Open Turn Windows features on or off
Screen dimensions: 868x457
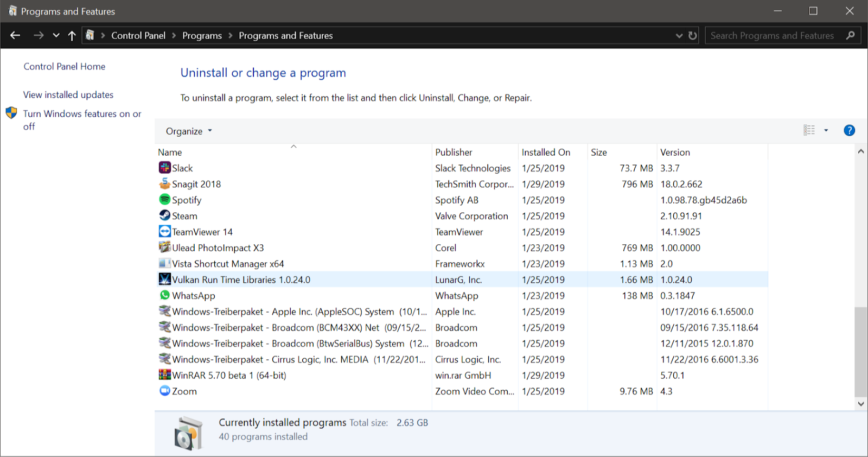[82, 120]
